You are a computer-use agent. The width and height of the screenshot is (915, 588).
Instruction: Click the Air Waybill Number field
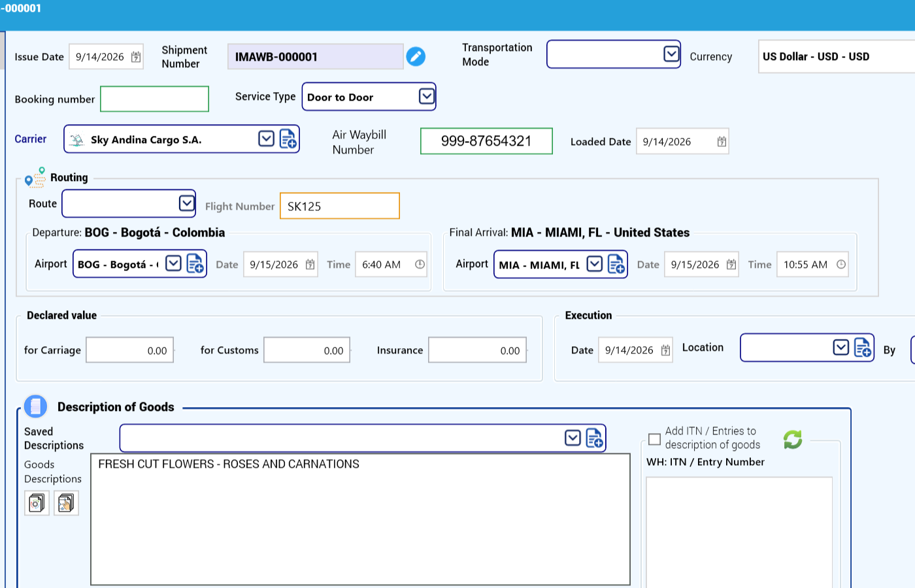coord(486,141)
